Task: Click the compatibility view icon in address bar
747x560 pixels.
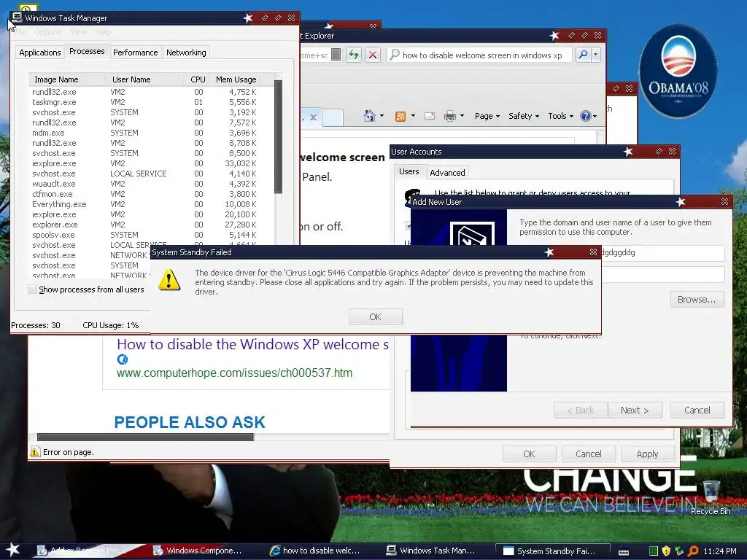Action: tap(336, 55)
